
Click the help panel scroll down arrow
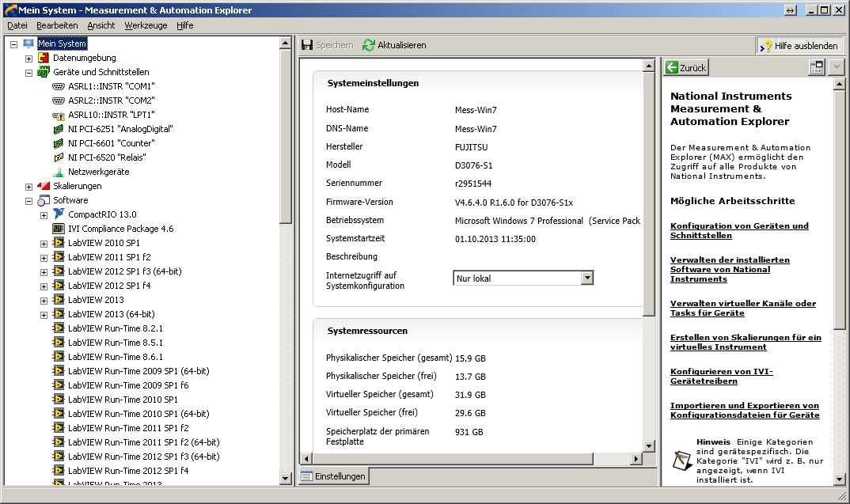(839, 479)
